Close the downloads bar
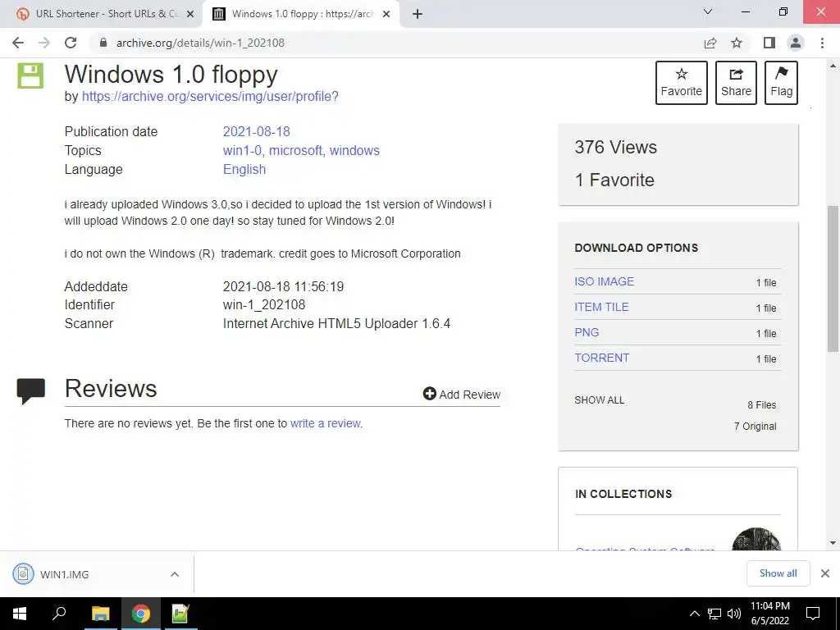Screen dimensions: 840x630 (x=825, y=573)
